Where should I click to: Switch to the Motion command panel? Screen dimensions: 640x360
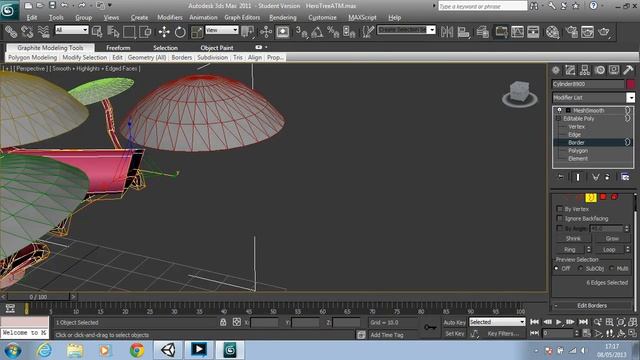click(600, 70)
